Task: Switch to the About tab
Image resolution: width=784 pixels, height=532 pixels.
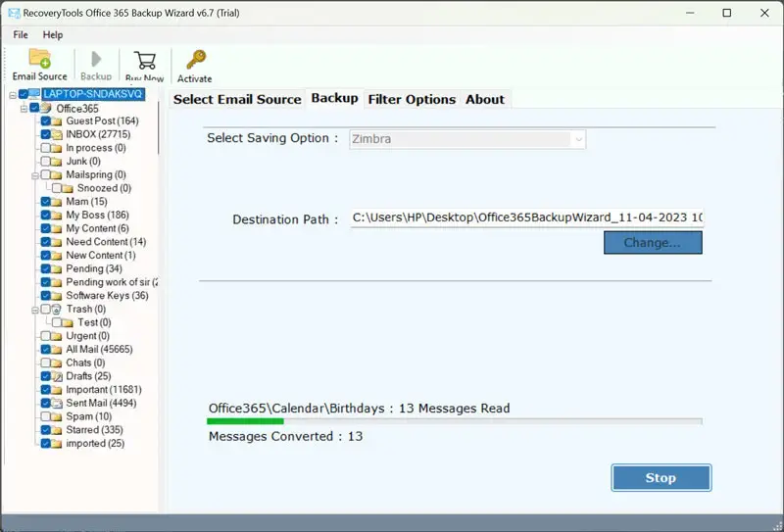Action: pyautogui.click(x=485, y=99)
